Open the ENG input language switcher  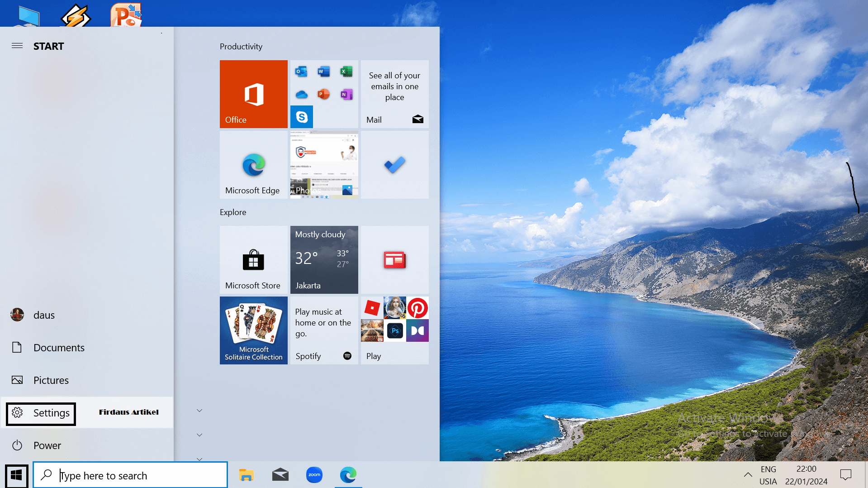768,475
